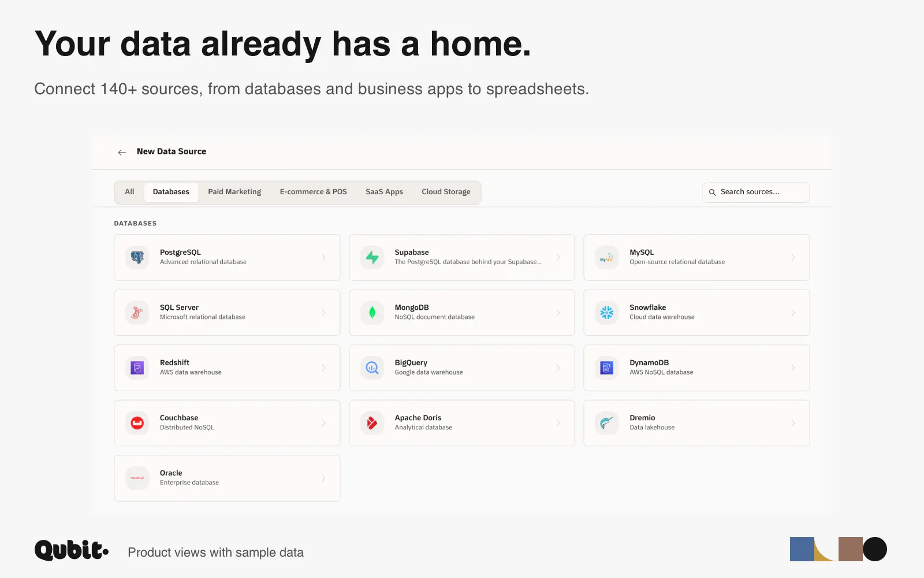Click 'Enterprise database' description
This screenshot has width=924, height=578.
189,483
